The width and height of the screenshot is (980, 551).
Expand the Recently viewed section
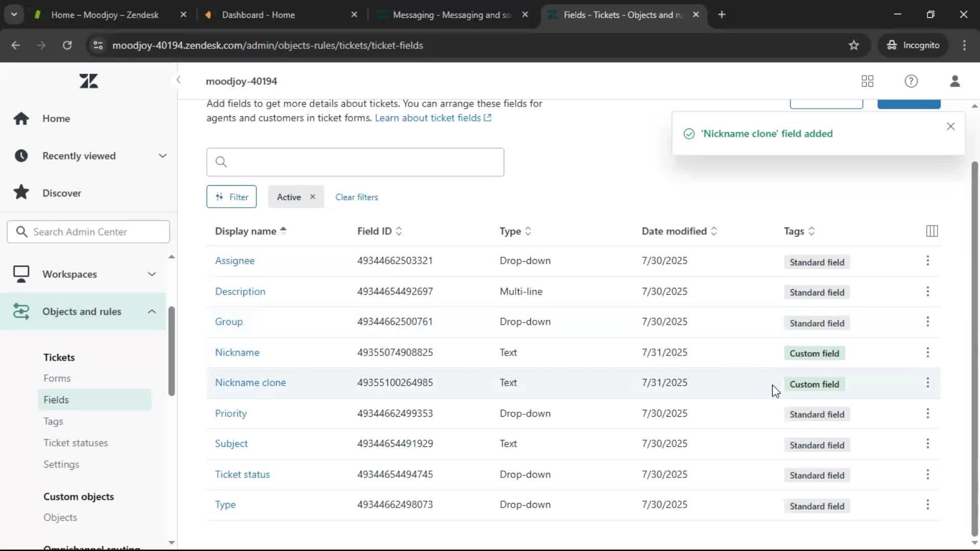pos(162,156)
